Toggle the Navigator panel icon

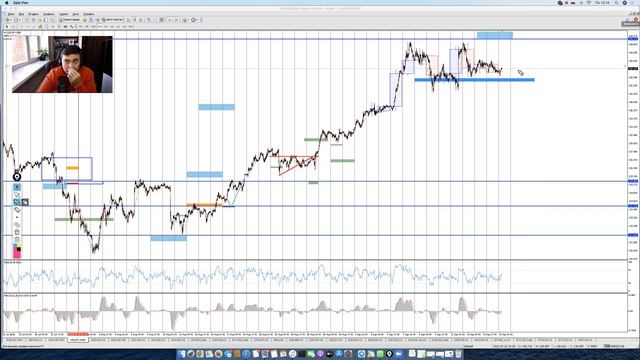coord(39,20)
